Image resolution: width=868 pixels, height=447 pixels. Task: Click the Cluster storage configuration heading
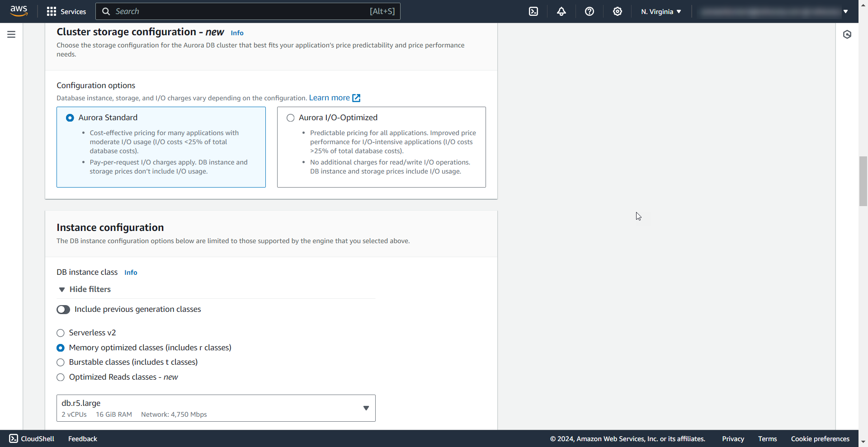(x=140, y=32)
